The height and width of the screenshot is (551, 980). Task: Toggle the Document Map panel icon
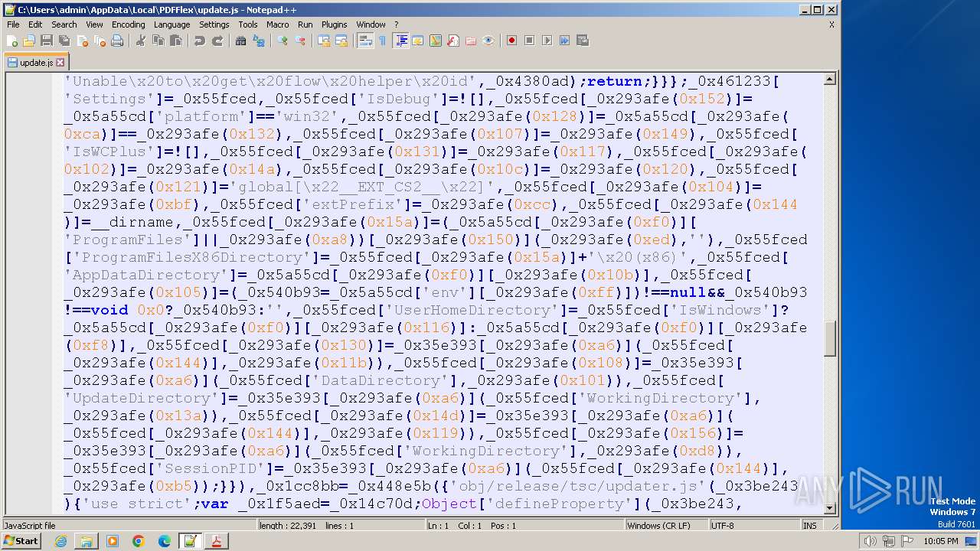[436, 41]
